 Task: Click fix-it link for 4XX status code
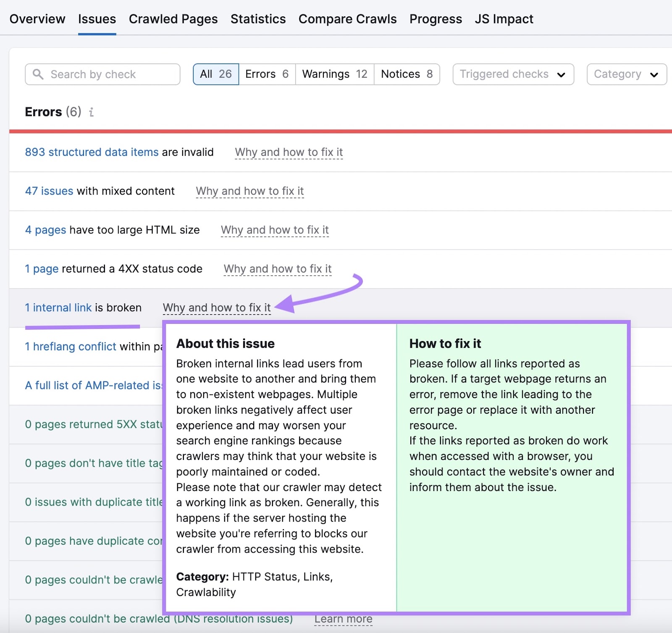click(278, 269)
